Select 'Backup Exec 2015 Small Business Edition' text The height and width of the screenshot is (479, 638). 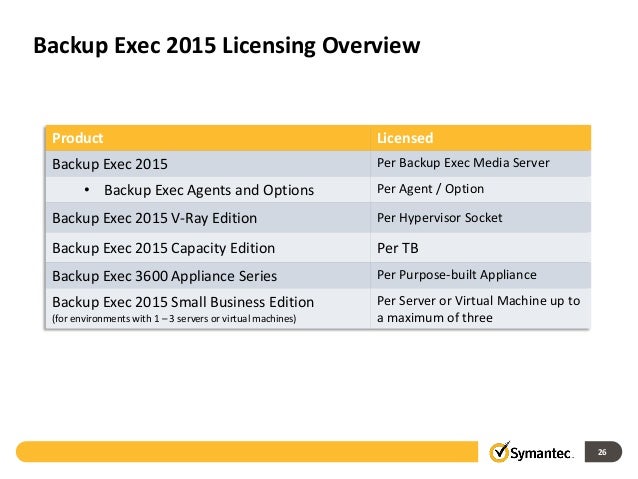coord(183,302)
